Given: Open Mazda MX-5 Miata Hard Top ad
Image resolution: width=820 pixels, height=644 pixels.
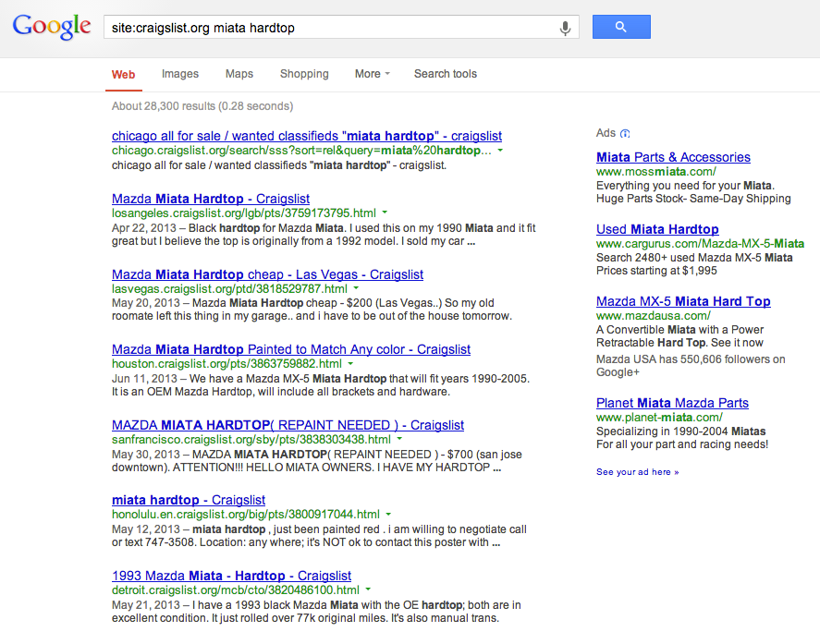Looking at the screenshot, I should [x=683, y=301].
